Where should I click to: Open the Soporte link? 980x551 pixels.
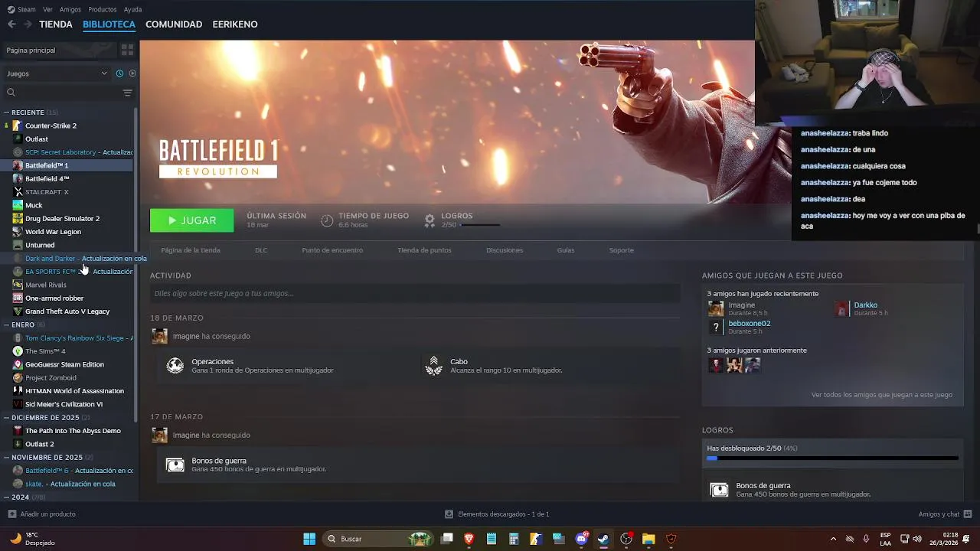[622, 250]
